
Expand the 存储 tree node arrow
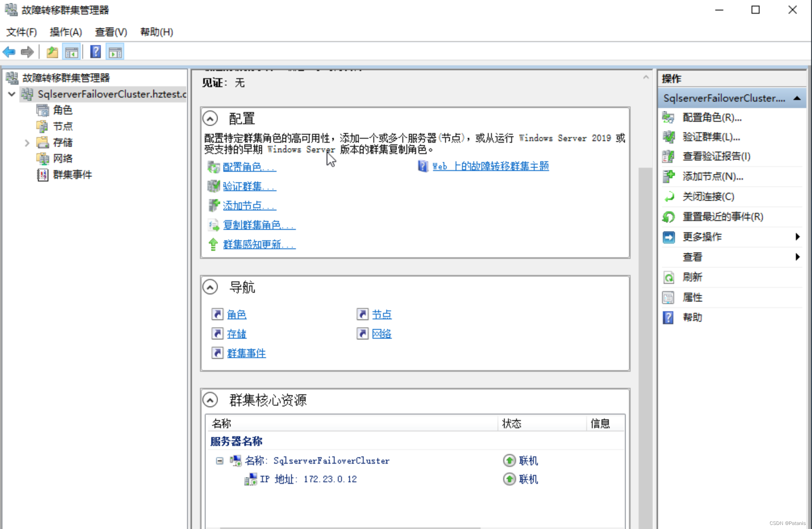point(27,143)
